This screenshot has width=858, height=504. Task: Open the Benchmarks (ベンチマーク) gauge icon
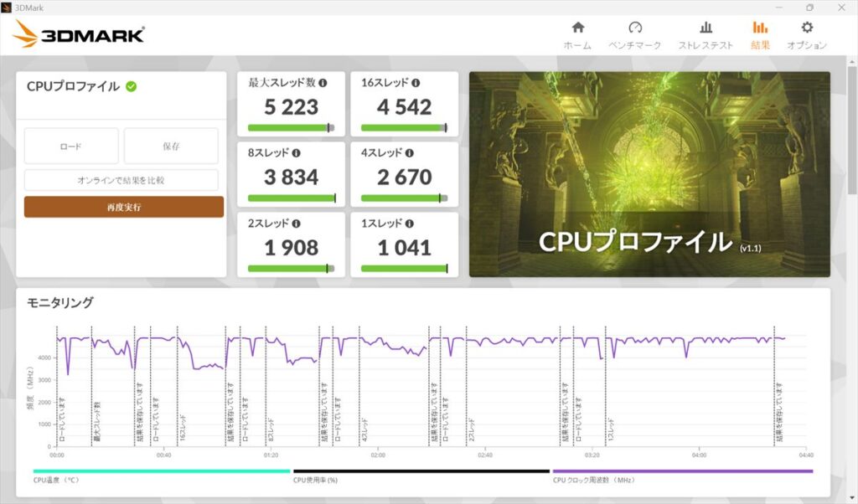click(635, 28)
